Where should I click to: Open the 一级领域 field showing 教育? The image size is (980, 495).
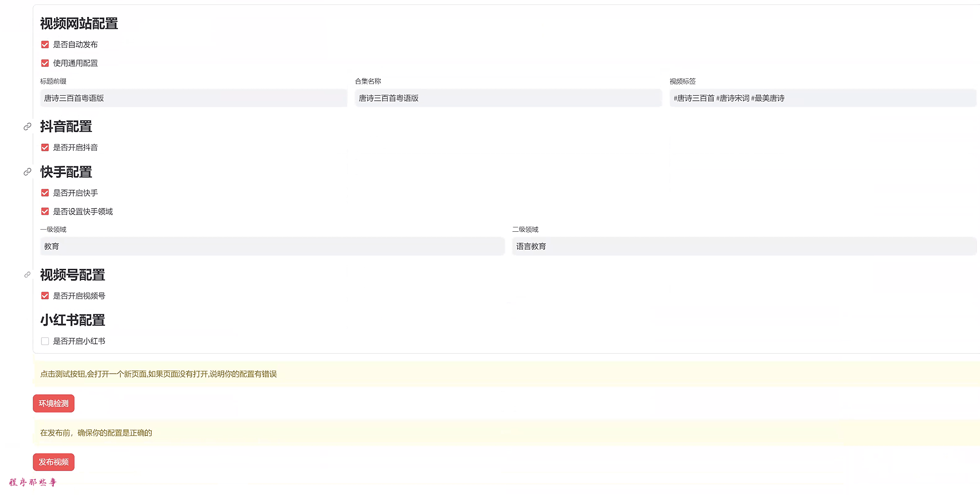click(272, 246)
